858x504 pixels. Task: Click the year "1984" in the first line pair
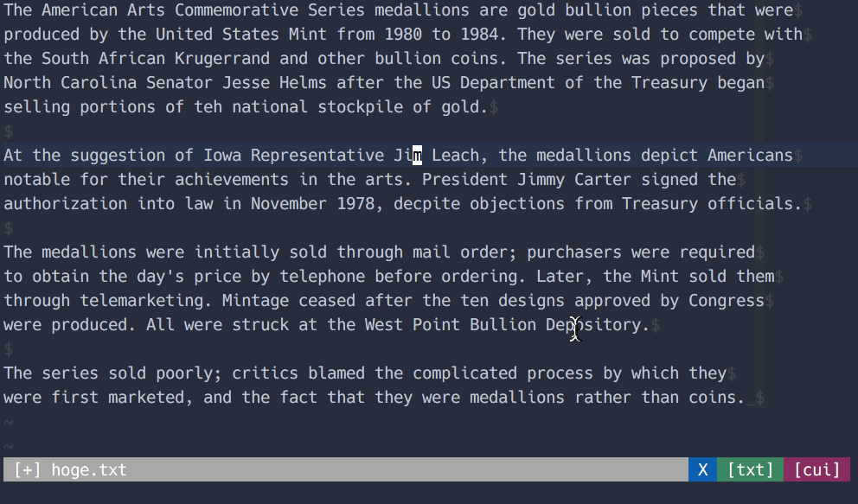(479, 35)
